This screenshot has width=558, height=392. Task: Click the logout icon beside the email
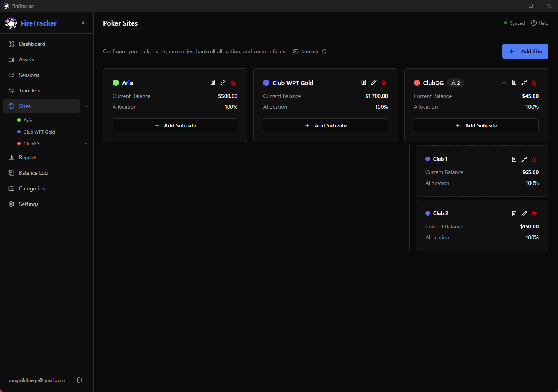tap(80, 380)
